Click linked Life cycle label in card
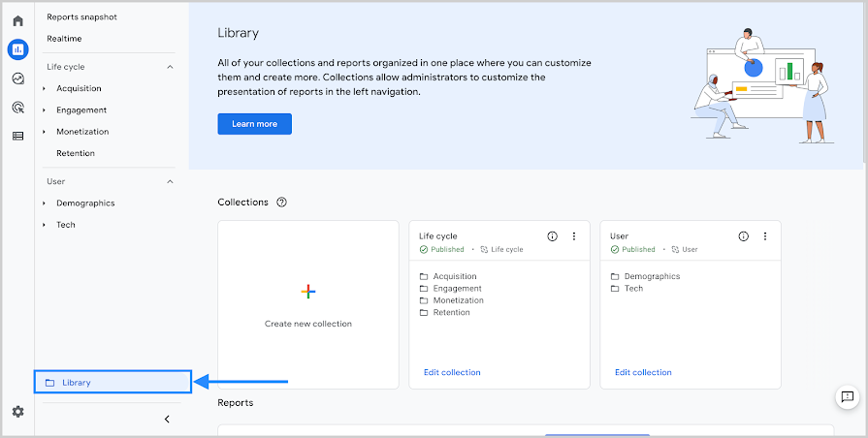Image resolution: width=868 pixels, height=438 pixels. coord(501,249)
